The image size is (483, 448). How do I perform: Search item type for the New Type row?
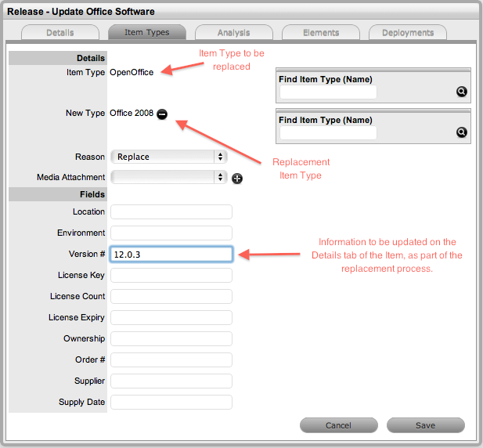[x=461, y=132]
